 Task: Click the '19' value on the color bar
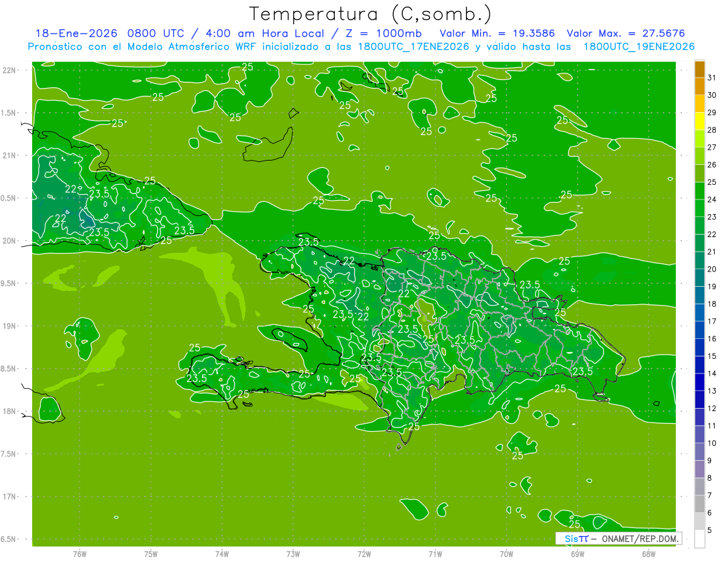(712, 287)
